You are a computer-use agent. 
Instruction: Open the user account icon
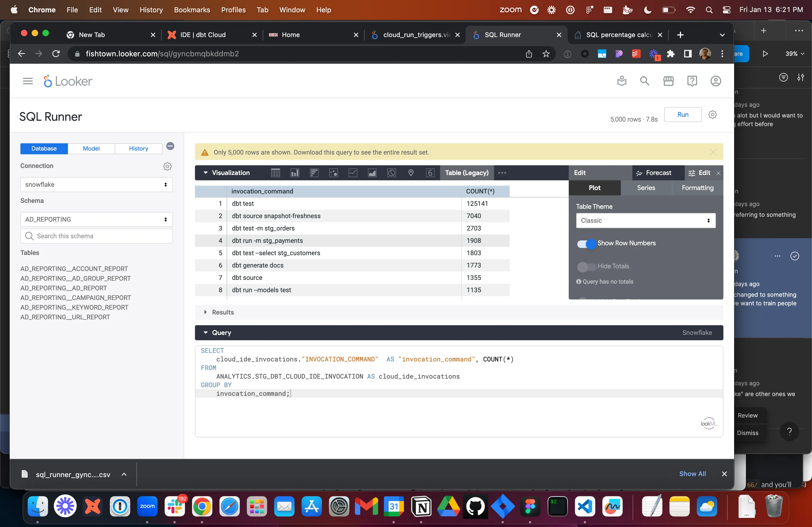click(715, 81)
